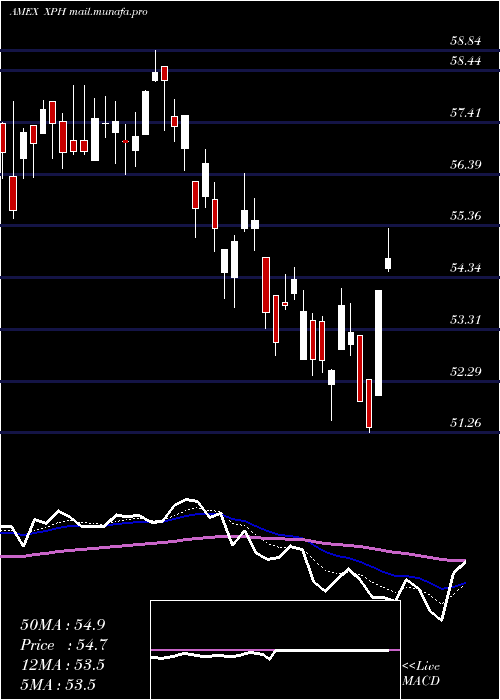Click the 55.36 price level label

(x=466, y=216)
